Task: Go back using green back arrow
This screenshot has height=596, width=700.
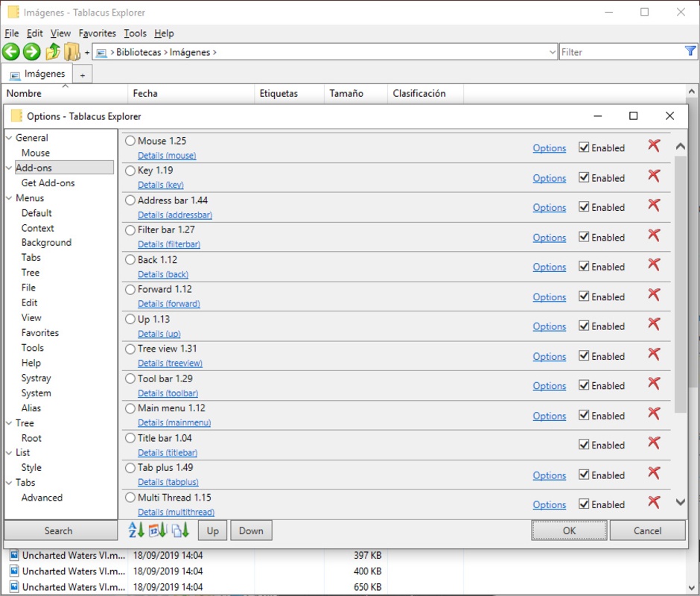Action: (x=11, y=52)
